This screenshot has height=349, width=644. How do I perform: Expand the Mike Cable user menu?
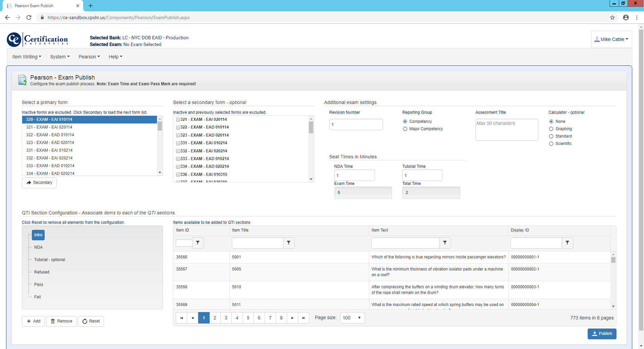coord(611,39)
